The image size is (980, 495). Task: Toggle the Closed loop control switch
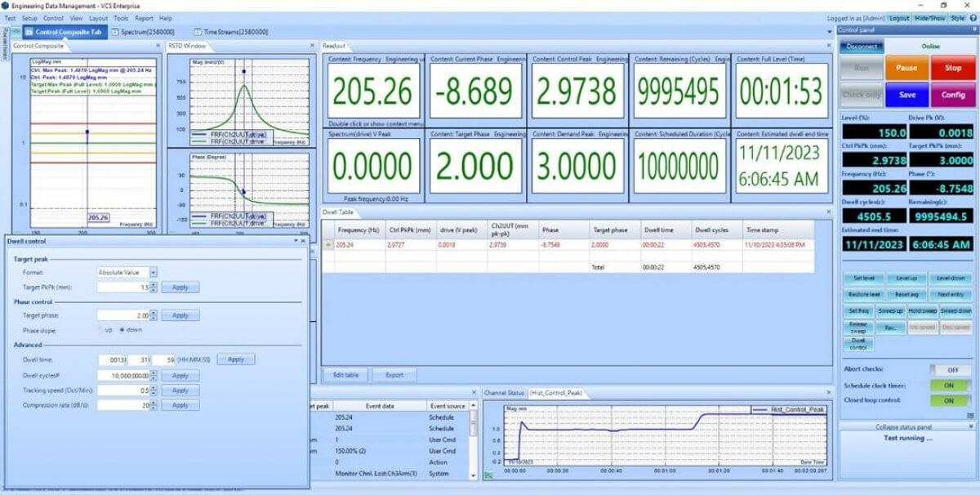951,401
